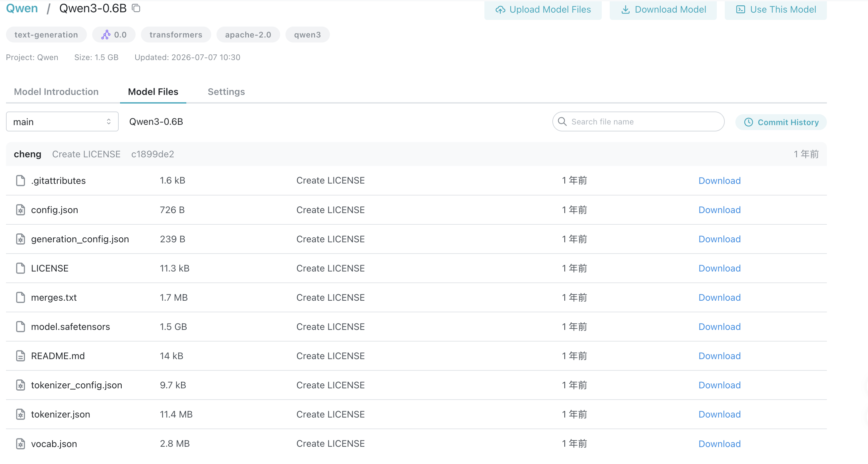Click Download Model button
This screenshot has width=868, height=464.
pos(663,9)
